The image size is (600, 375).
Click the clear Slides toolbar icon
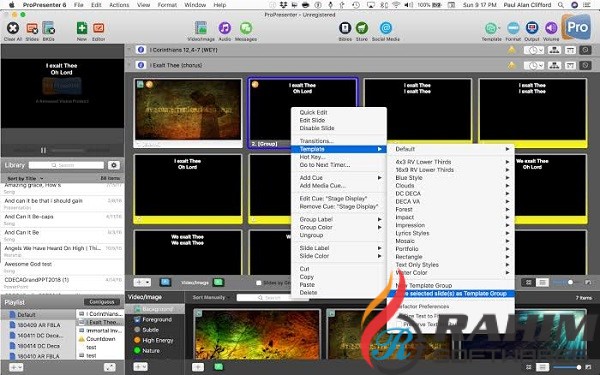tap(32, 28)
